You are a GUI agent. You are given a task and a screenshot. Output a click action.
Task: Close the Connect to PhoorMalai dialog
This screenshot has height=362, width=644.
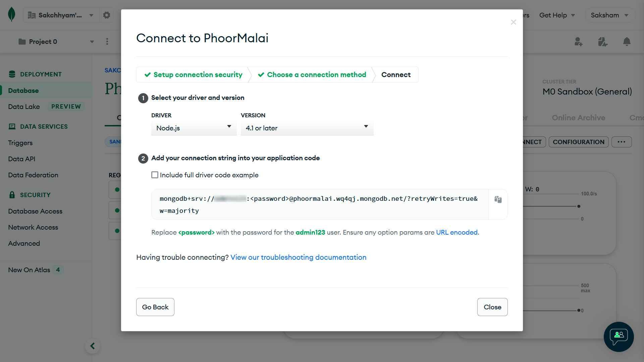[x=513, y=22]
